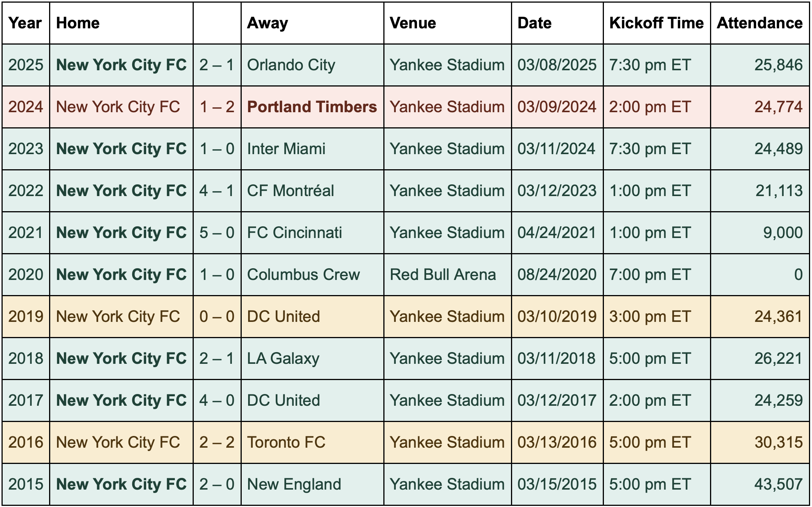This screenshot has width=812, height=507.
Task: Click the Year column header
Action: pos(25,23)
